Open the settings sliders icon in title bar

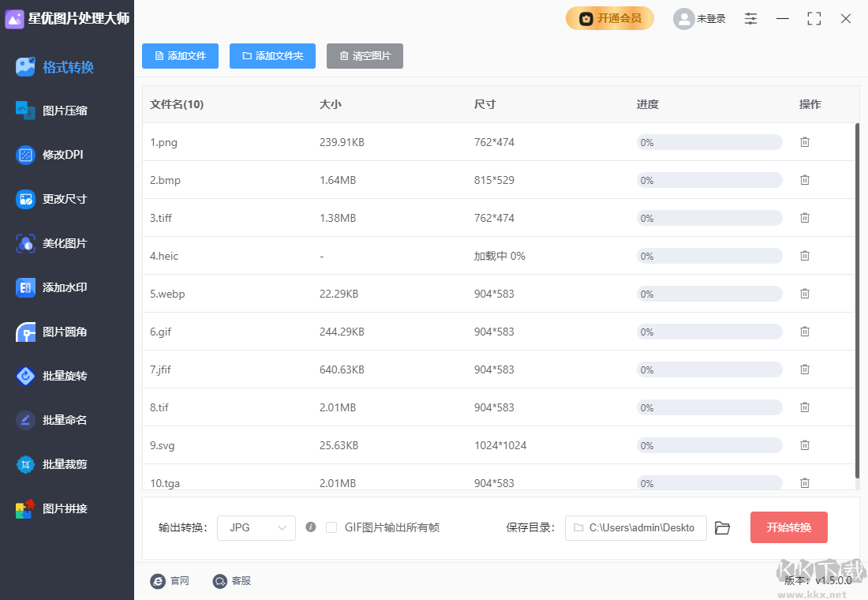[x=750, y=19]
